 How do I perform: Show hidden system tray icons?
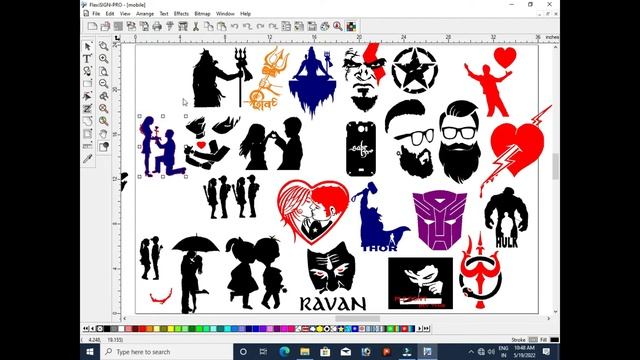pos(471,351)
